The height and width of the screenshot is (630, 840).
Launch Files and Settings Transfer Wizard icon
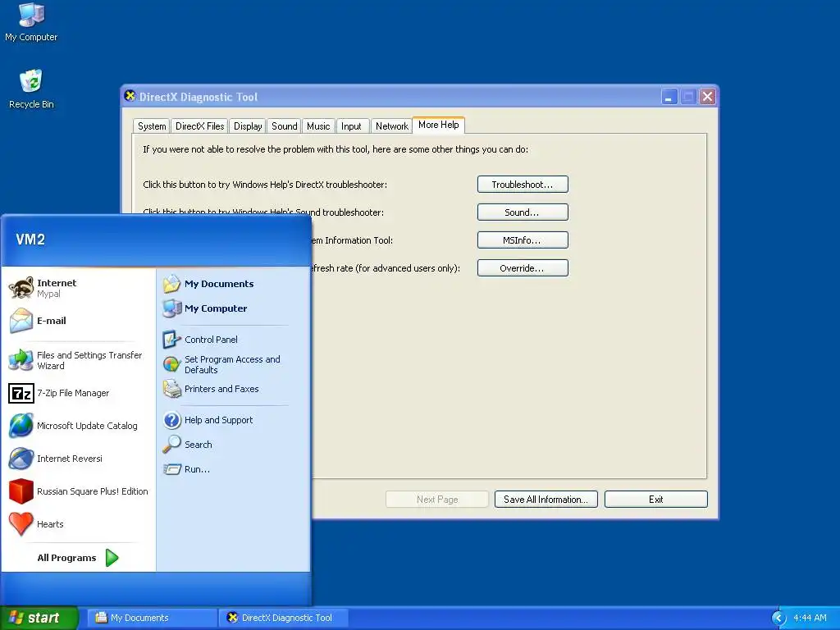click(21, 360)
